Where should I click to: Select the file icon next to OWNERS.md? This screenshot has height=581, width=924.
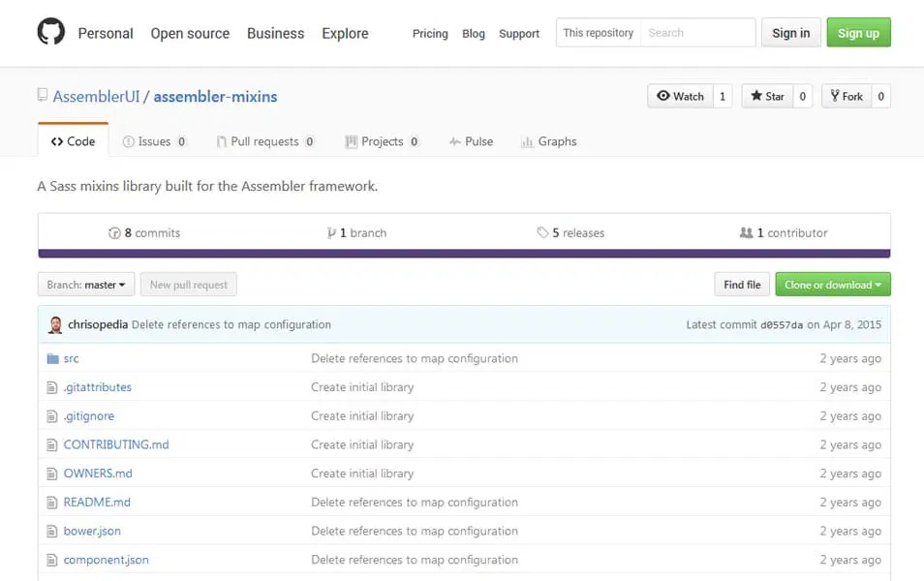click(x=52, y=474)
